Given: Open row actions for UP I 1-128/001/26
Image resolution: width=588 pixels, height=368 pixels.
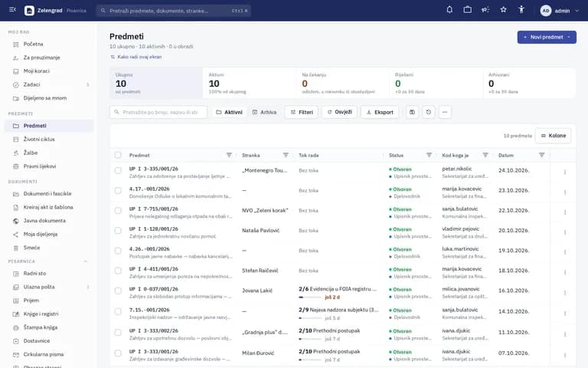Looking at the screenshot, I should pyautogui.click(x=565, y=232).
